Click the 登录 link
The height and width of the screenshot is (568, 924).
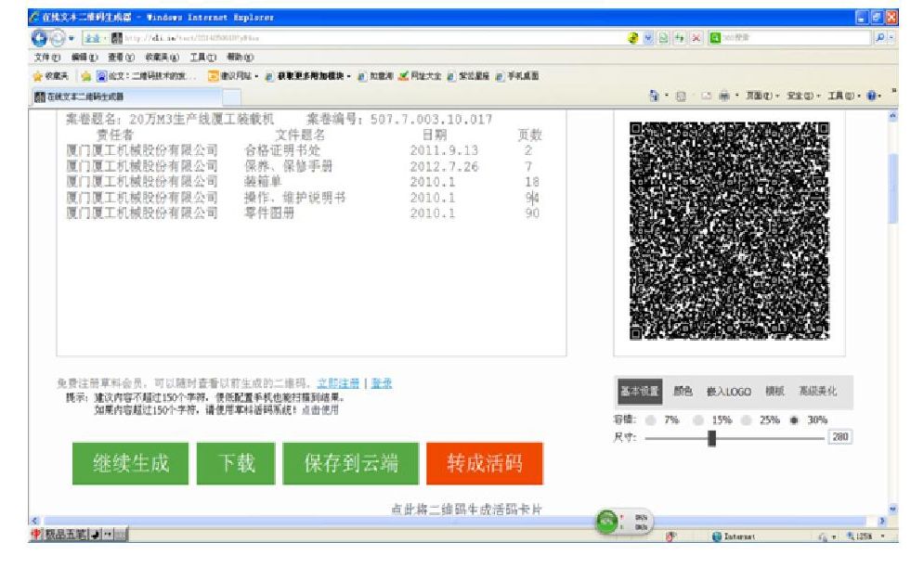pos(382,383)
